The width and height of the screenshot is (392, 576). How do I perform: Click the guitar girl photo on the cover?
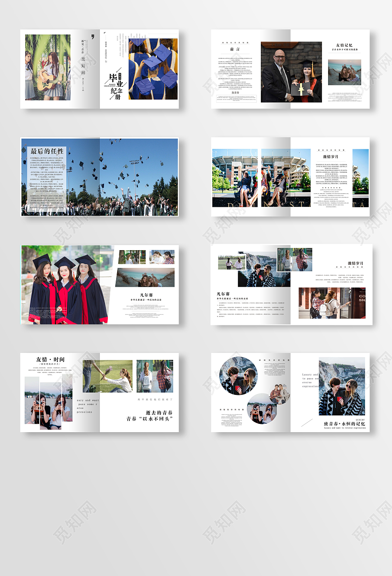click(x=48, y=67)
